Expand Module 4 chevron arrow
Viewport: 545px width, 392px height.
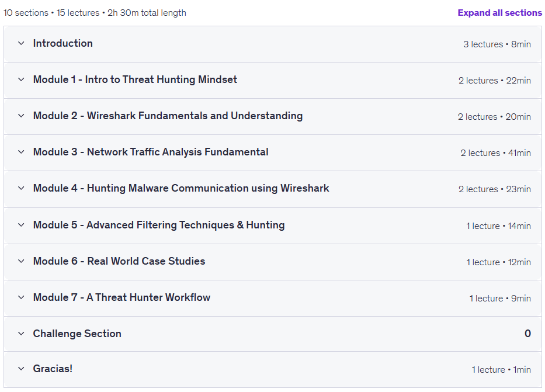(x=21, y=188)
